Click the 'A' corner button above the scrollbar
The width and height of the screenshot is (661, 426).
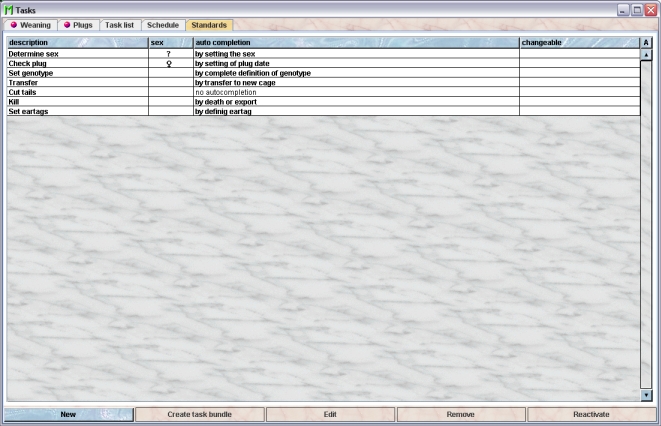[x=646, y=43]
